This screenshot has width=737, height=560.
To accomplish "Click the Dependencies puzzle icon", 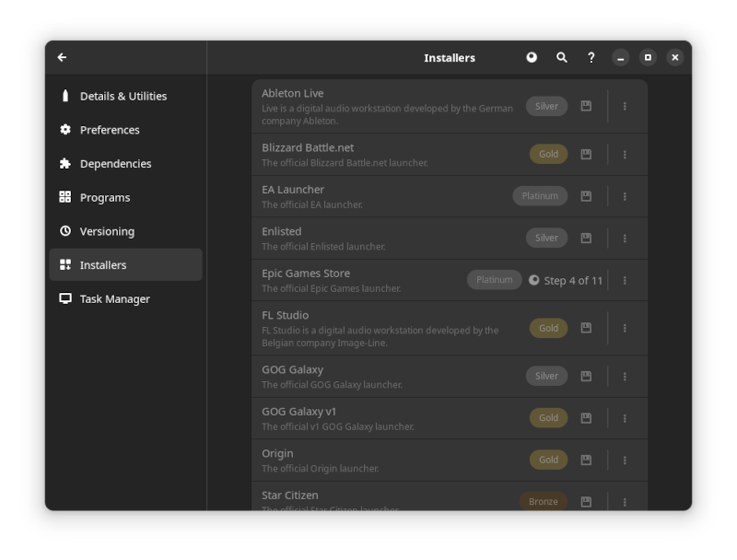I will click(64, 163).
